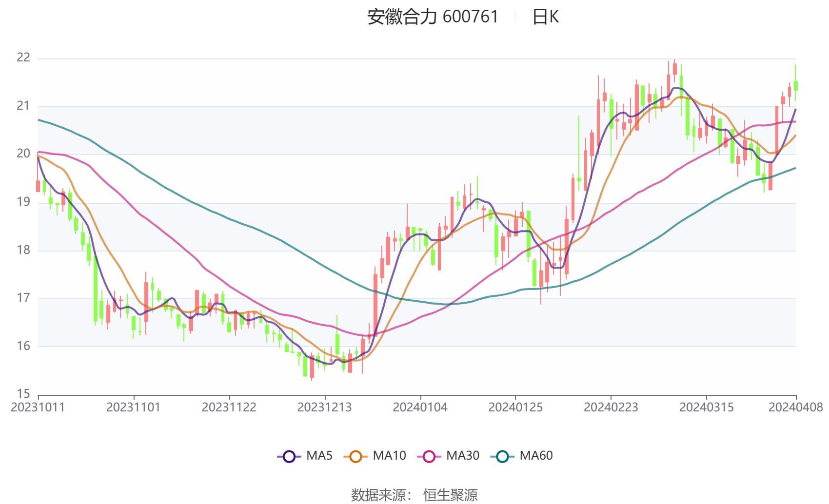Click the 20231011 date axis label
Viewport: 829px width, 504px height.
point(38,407)
